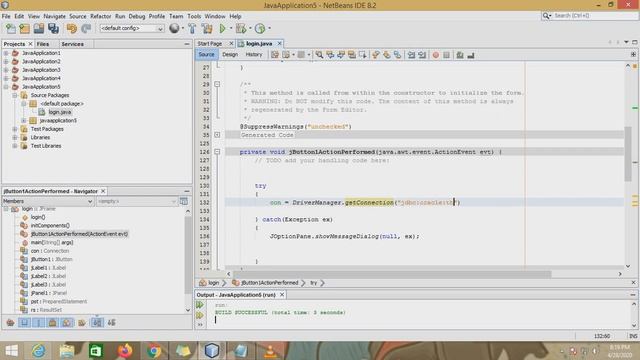
Task: Switch to the Start Page tab
Action: tap(210, 43)
